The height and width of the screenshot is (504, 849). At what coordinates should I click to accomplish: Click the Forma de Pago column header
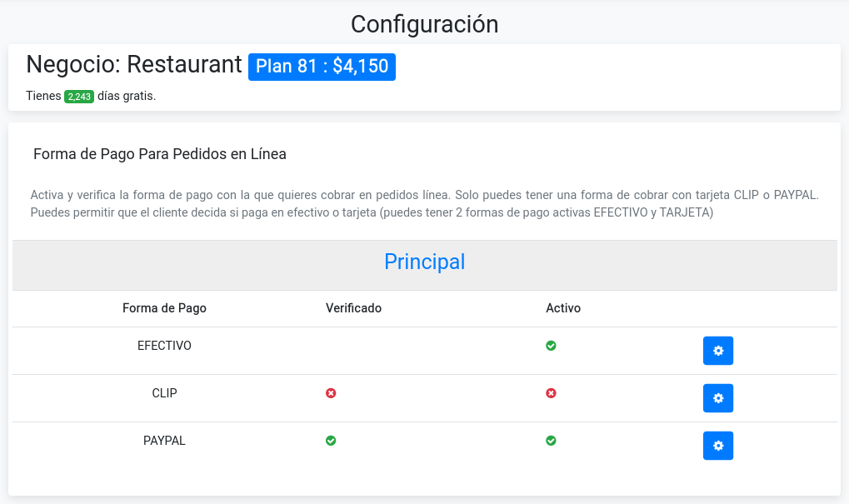164,308
